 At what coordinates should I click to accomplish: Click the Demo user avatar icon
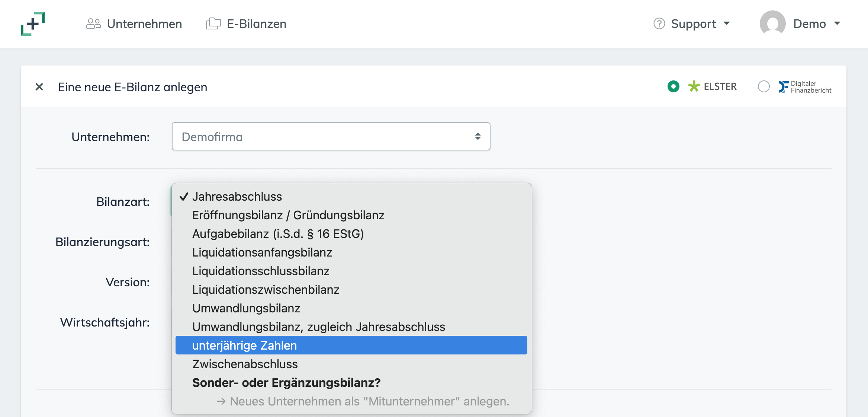pyautogui.click(x=772, y=23)
